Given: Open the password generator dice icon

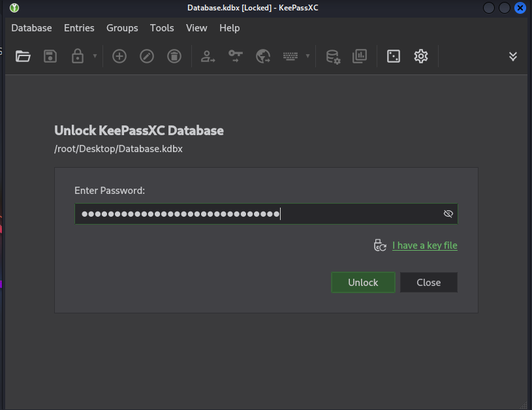Looking at the screenshot, I should point(394,56).
